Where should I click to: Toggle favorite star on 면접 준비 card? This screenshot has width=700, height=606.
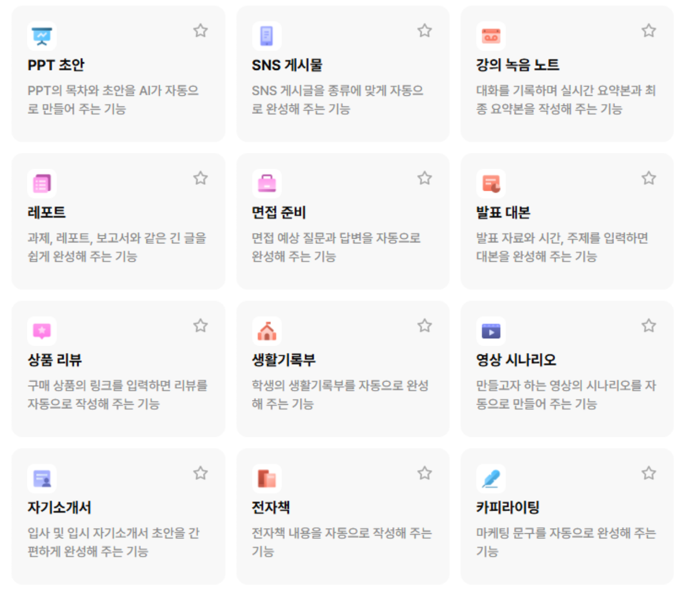click(x=425, y=178)
